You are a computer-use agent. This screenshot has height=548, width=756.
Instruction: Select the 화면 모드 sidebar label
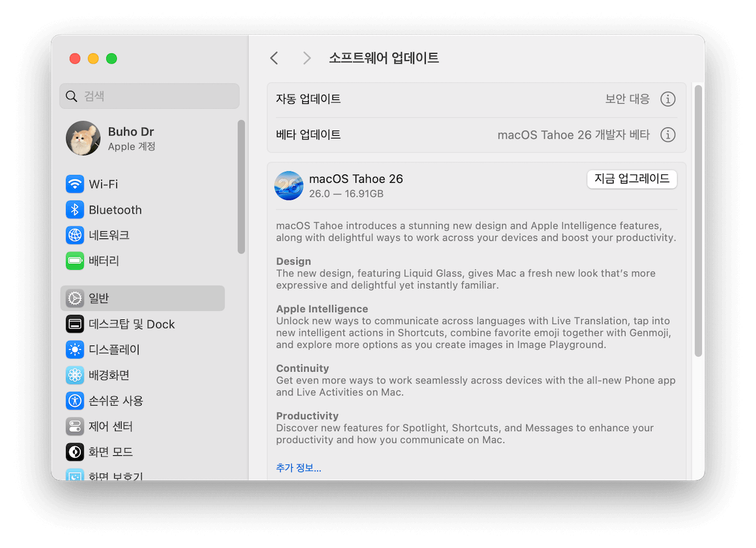[x=110, y=451]
